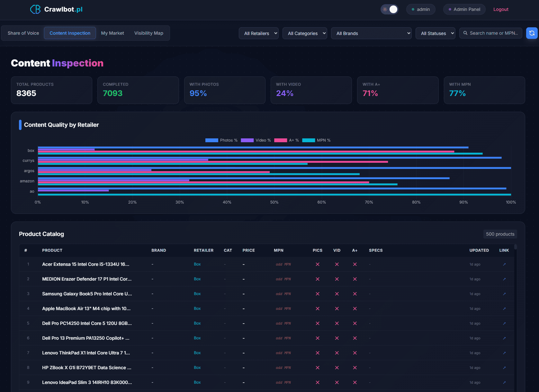539x392 pixels.
Task: Click the VID cross icon for Samsung Galaxy Book5
Action: click(x=337, y=294)
